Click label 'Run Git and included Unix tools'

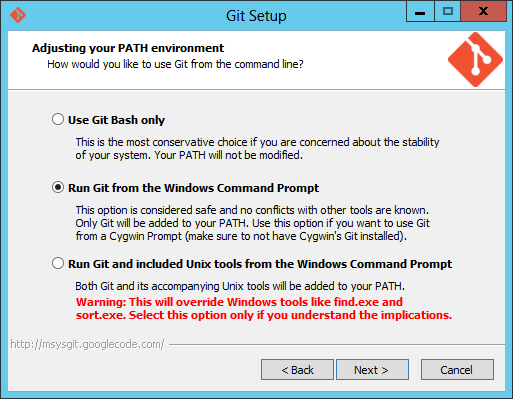(260, 264)
